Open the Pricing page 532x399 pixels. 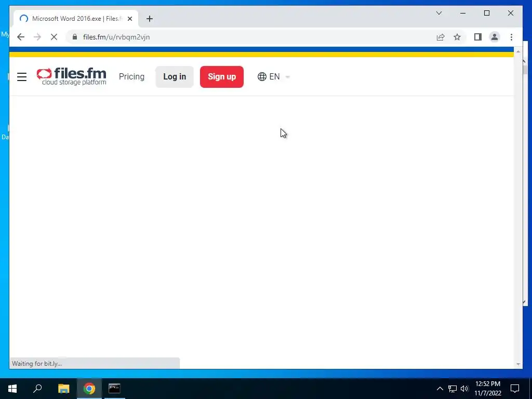[x=131, y=77]
